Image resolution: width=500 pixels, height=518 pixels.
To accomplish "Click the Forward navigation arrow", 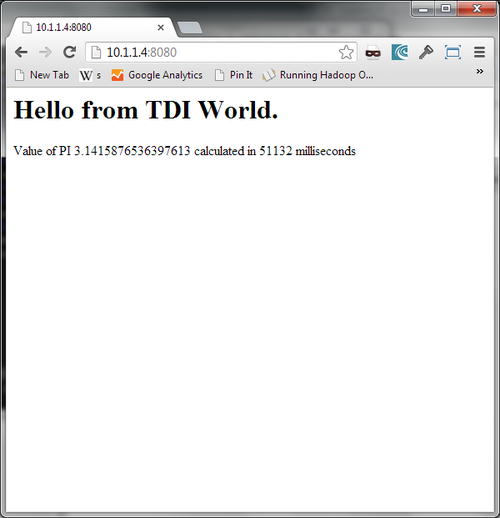I will (45, 52).
